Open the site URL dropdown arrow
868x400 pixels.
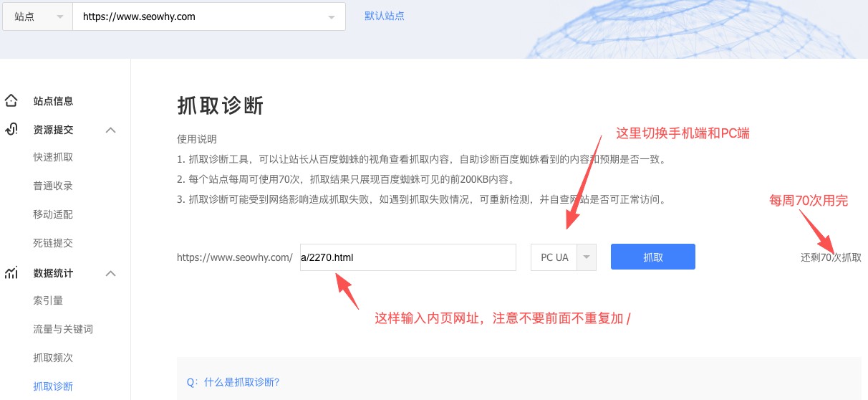pyautogui.click(x=331, y=16)
